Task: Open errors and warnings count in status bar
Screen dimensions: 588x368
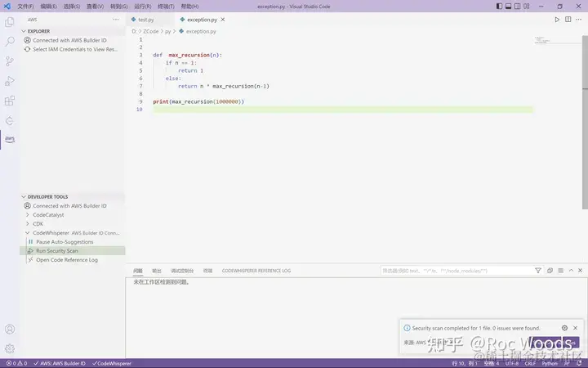Action: point(17,363)
